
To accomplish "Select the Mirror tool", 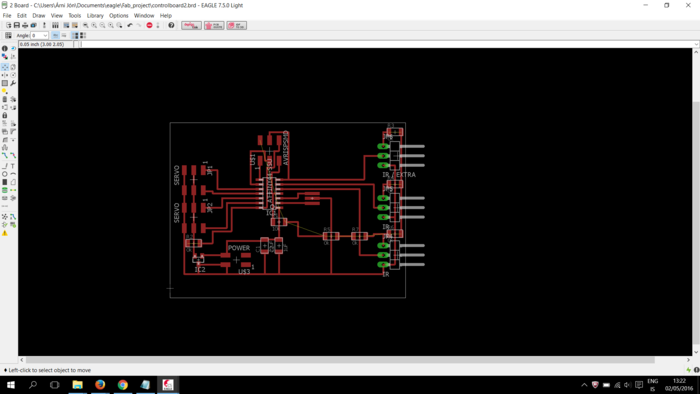I will coord(5,75).
